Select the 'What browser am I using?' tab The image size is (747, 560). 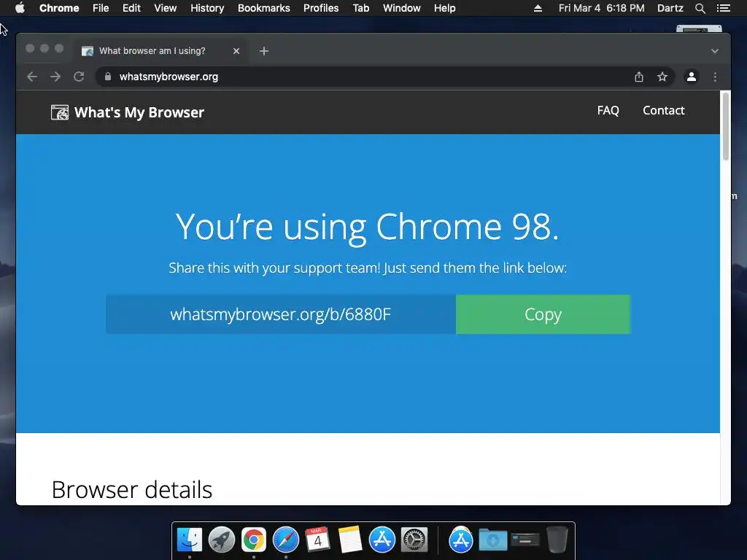point(160,51)
